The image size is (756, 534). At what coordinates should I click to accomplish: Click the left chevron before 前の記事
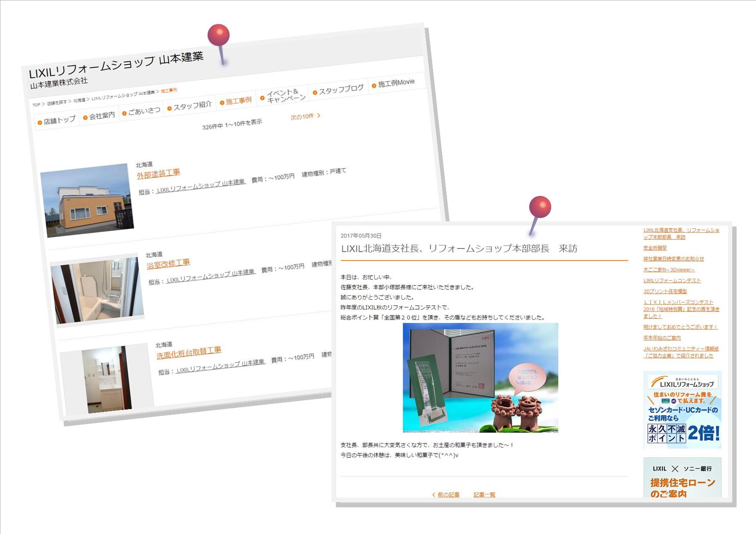(434, 495)
